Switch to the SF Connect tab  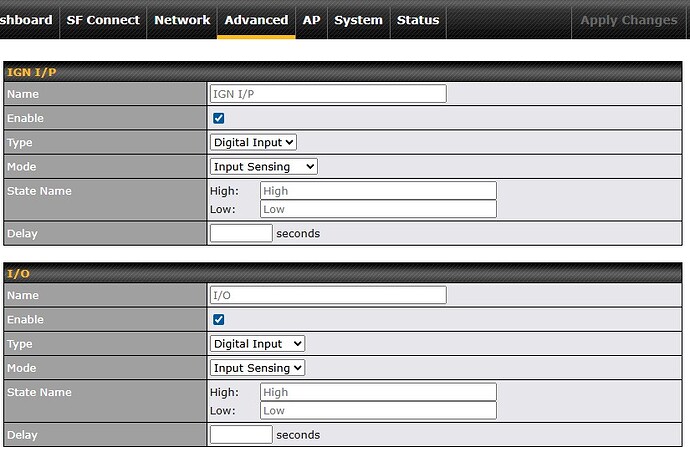103,20
